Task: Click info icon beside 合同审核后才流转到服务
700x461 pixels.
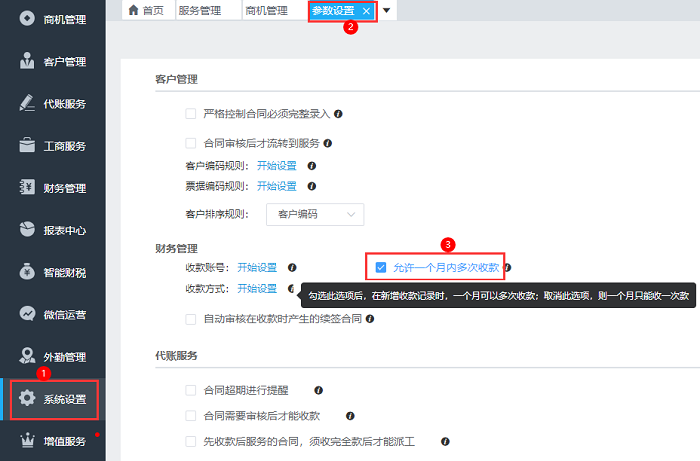Action: point(327,143)
